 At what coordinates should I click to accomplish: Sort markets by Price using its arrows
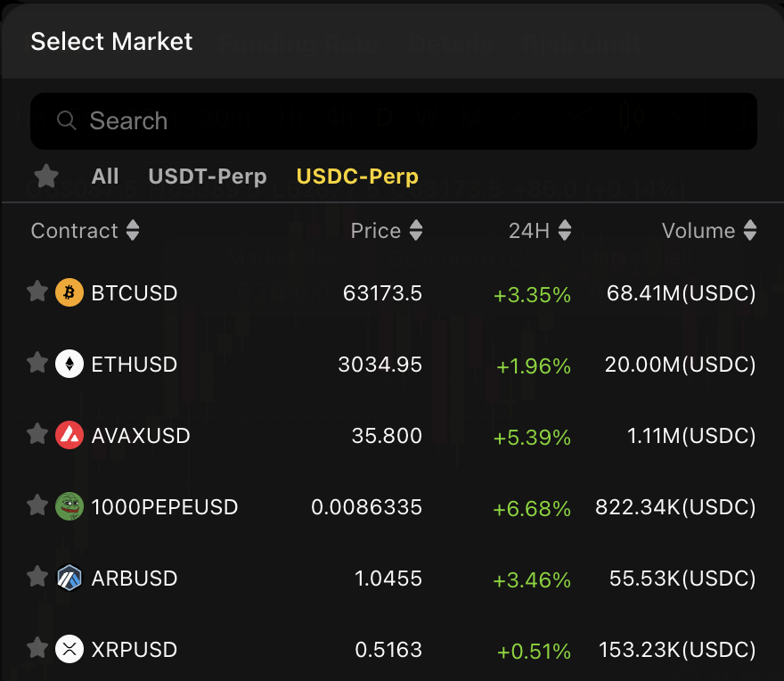(x=416, y=230)
